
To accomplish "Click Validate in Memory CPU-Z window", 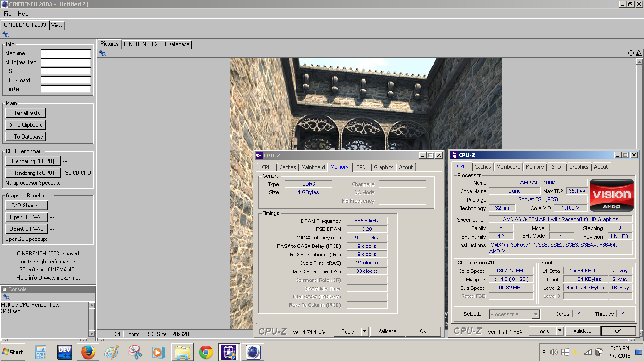I will (x=387, y=331).
